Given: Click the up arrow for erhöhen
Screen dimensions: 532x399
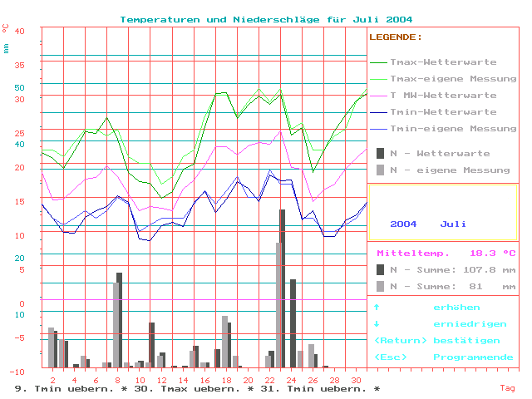Looking at the screenshot, I should [x=377, y=308].
